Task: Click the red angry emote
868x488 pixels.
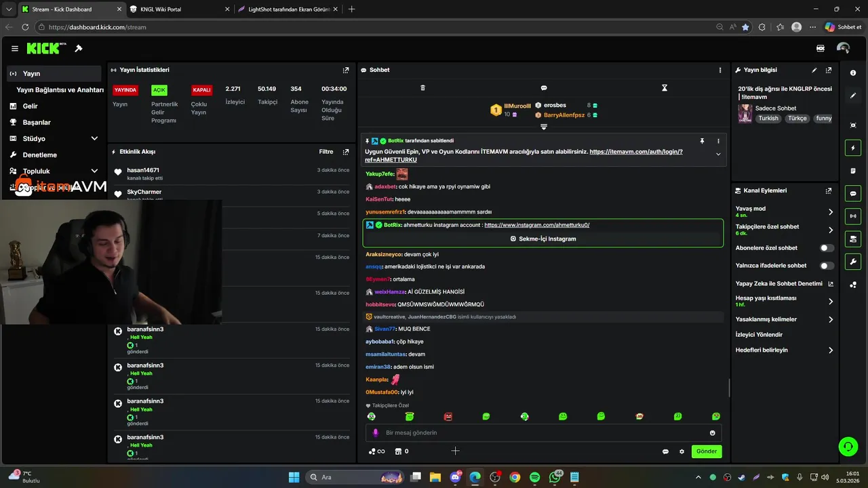Action: 448,416
